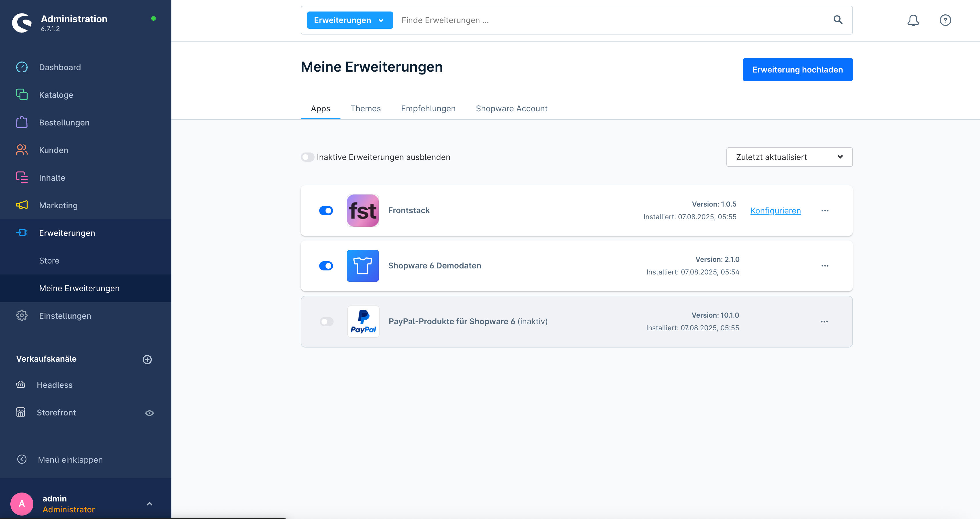Disable the Frontstack extension toggle
The image size is (980, 519).
pos(326,210)
